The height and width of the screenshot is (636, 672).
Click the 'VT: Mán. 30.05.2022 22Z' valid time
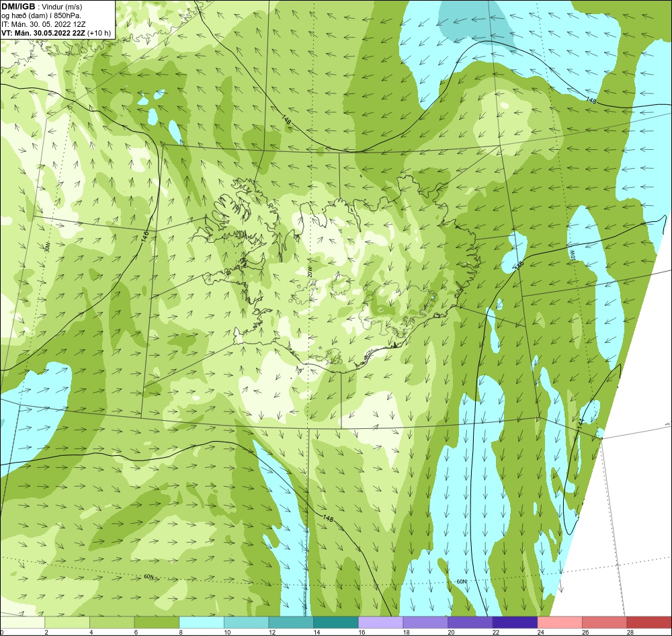coord(43,33)
